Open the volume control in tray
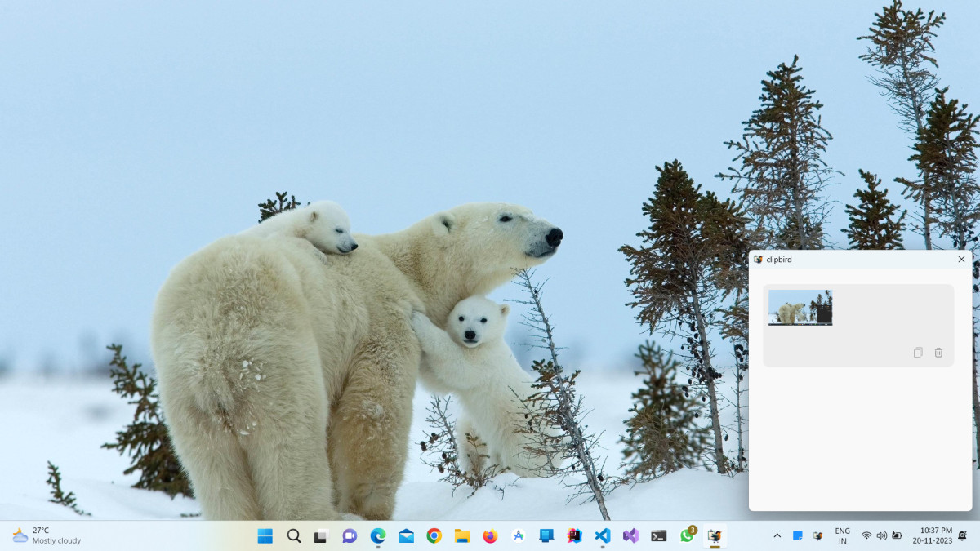The width and height of the screenshot is (980, 551). click(x=881, y=535)
